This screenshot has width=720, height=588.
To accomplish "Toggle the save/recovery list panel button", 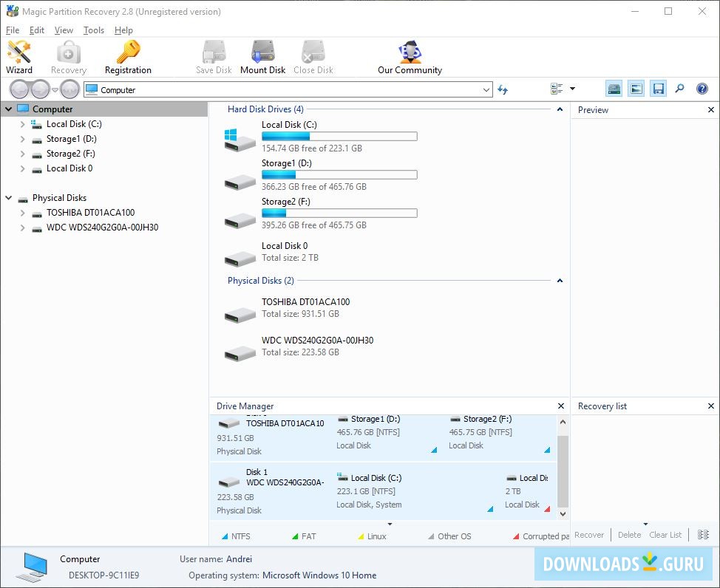I will coord(658,88).
